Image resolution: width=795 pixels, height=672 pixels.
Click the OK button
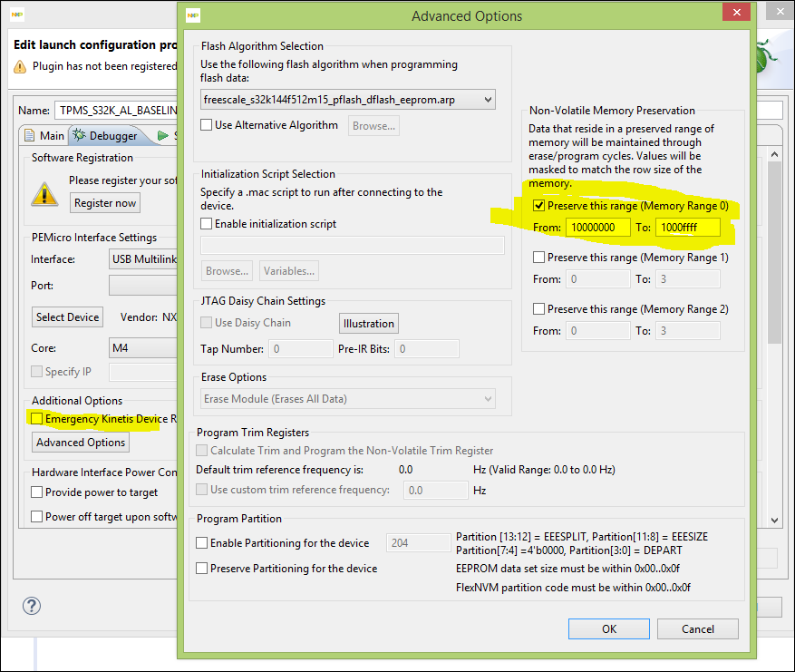click(x=609, y=628)
